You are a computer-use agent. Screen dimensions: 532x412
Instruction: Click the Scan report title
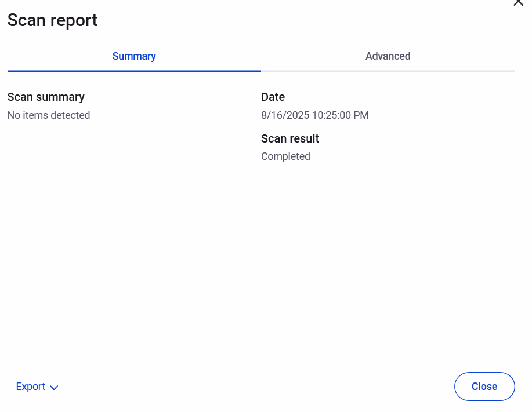tap(52, 20)
